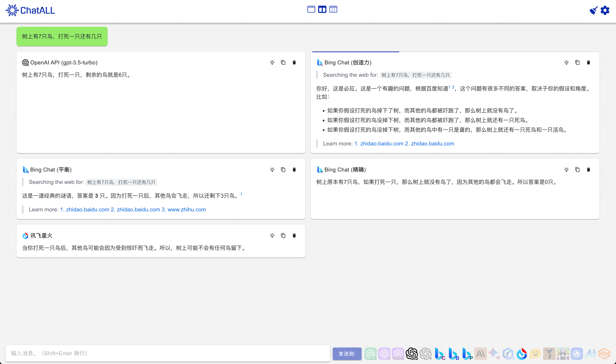The width and height of the screenshot is (616, 364).
Task: Highlight the Bing Chat (平衡) response with lightbulb
Action: pyautogui.click(x=272, y=170)
